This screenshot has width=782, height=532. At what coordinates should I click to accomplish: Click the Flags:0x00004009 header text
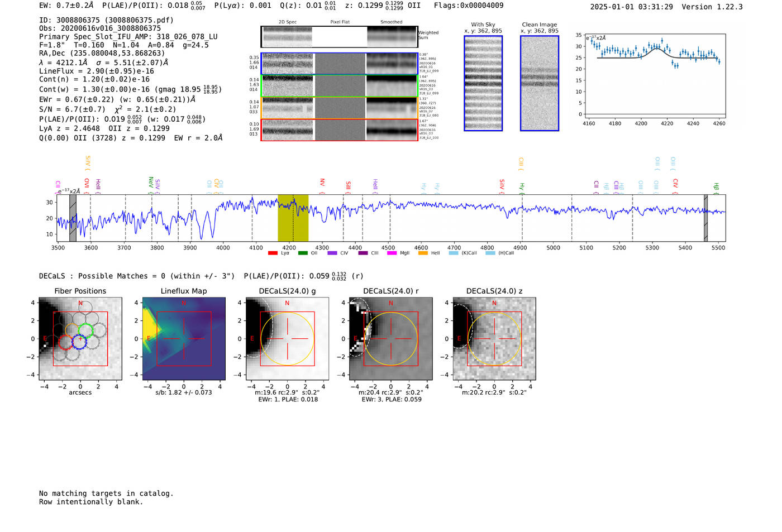(x=469, y=6)
